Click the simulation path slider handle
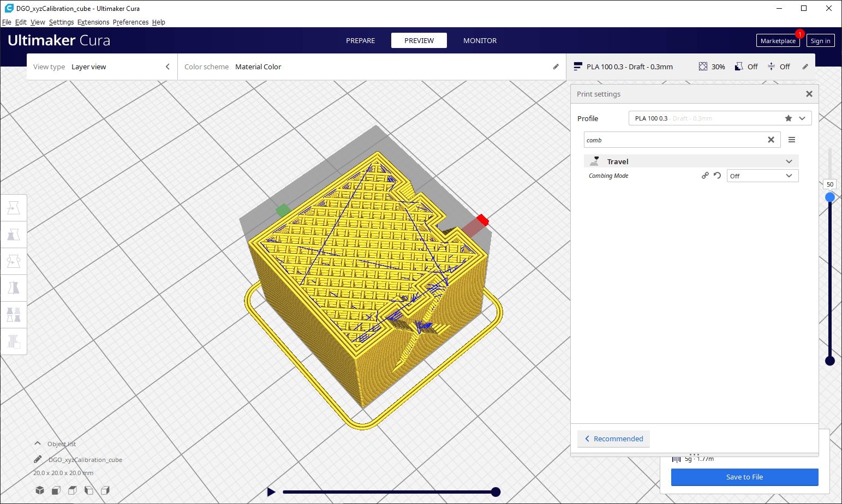Viewport: 842px width, 504px height. click(x=495, y=492)
